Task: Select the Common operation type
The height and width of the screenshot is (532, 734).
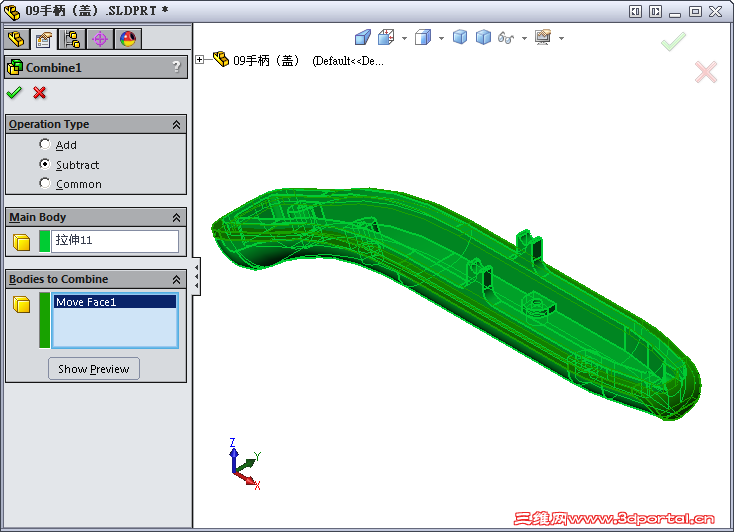Action: tap(44, 183)
